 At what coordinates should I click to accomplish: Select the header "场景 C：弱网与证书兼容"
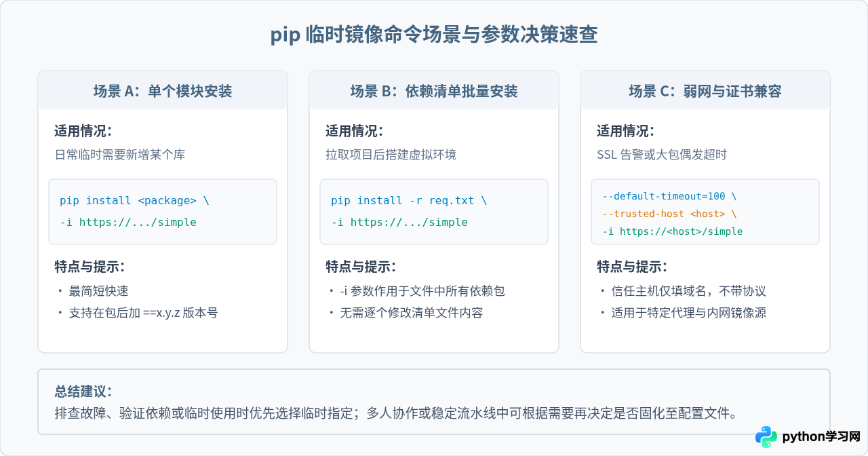(705, 91)
